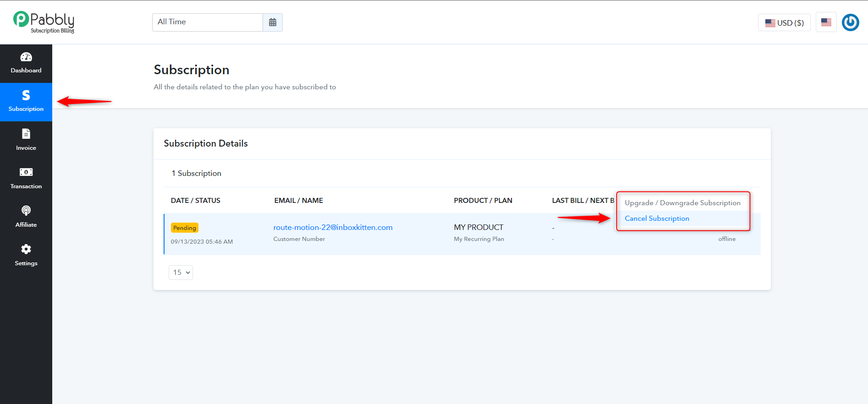Click the PRODUCT / PLAN column header
Viewport: 868px width, 404px height.
tap(483, 201)
